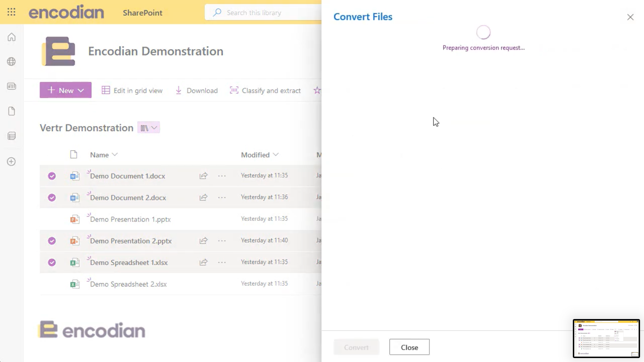Open Demo Document 1.docx file name

[x=127, y=176]
